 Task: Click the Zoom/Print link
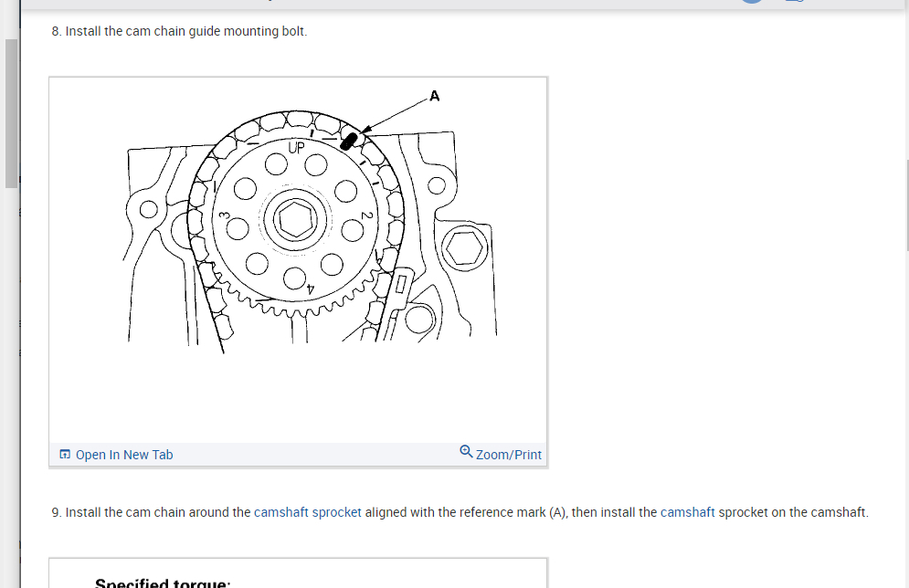click(509, 455)
